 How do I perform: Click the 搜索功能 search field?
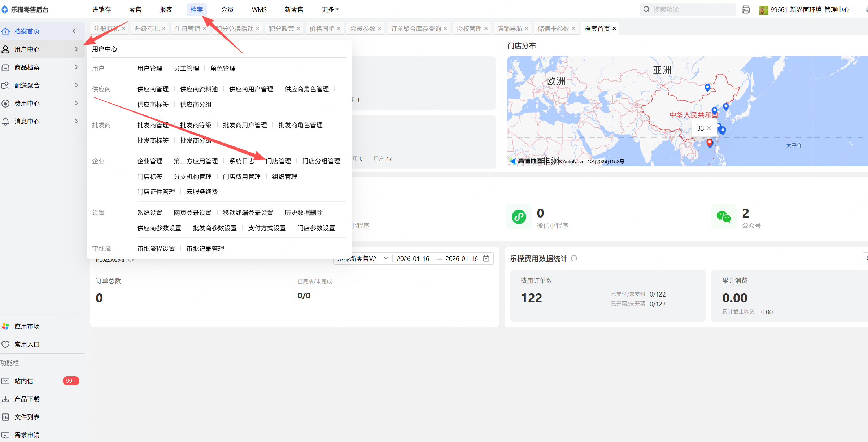[x=688, y=10]
